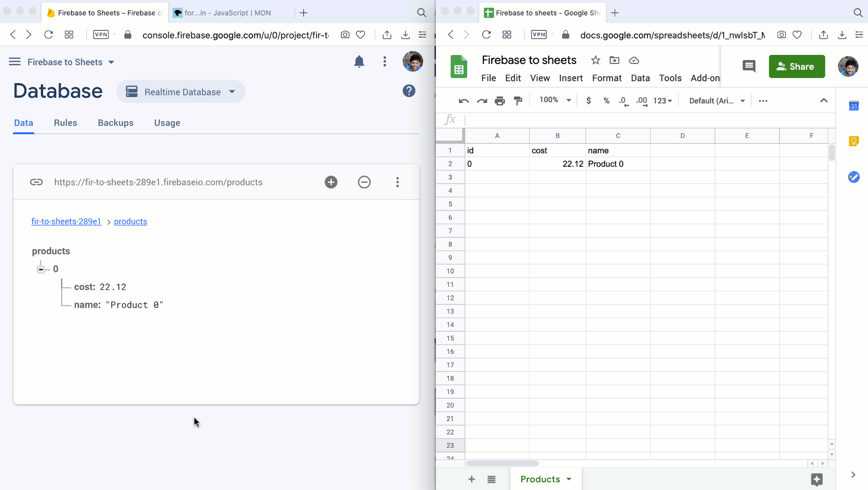Select row 5 header
Screen dimensions: 868x490
(450, 204)
